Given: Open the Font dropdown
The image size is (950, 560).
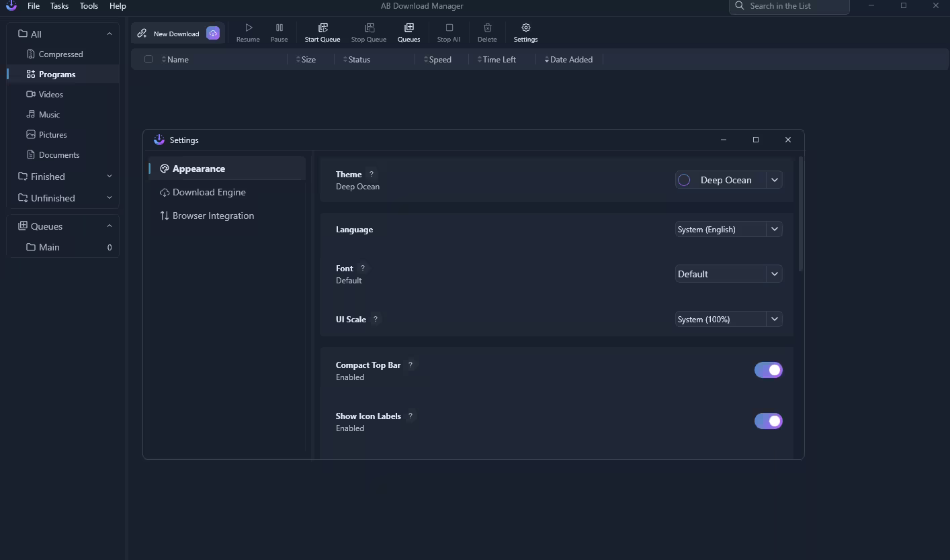Looking at the screenshot, I should (729, 274).
